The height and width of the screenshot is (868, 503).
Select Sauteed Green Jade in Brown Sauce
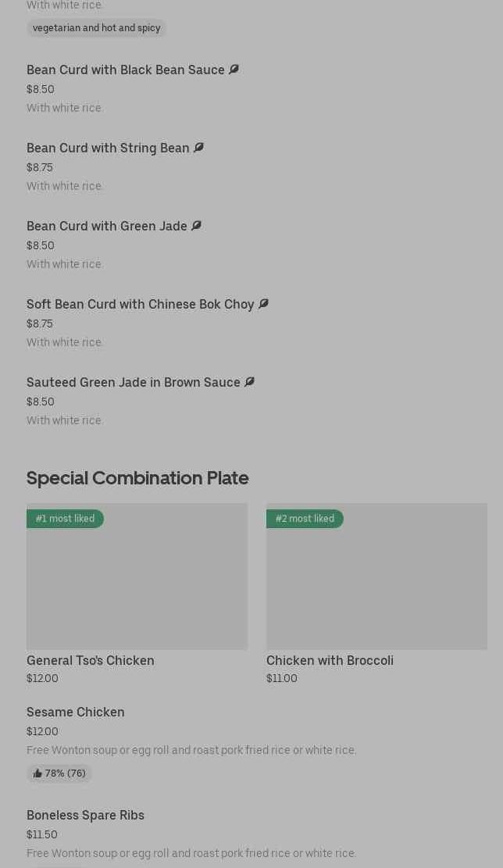tap(134, 383)
